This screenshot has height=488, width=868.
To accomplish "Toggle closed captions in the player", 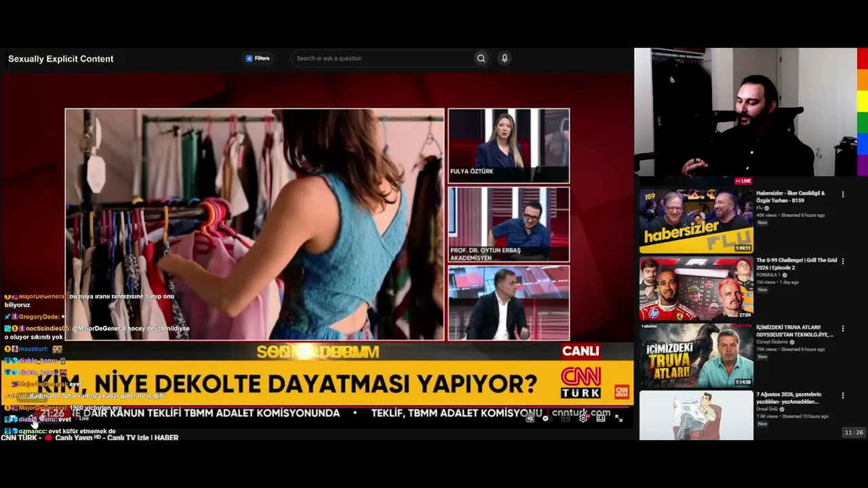I will click(x=566, y=418).
